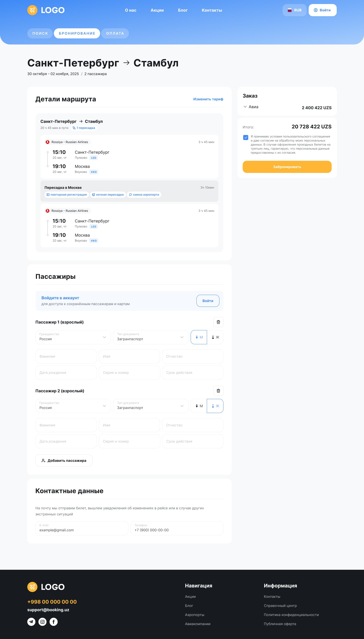This screenshot has width=364, height=639.
Task: Open Тип документа dropdown for Passenger 2
Action: click(151, 406)
